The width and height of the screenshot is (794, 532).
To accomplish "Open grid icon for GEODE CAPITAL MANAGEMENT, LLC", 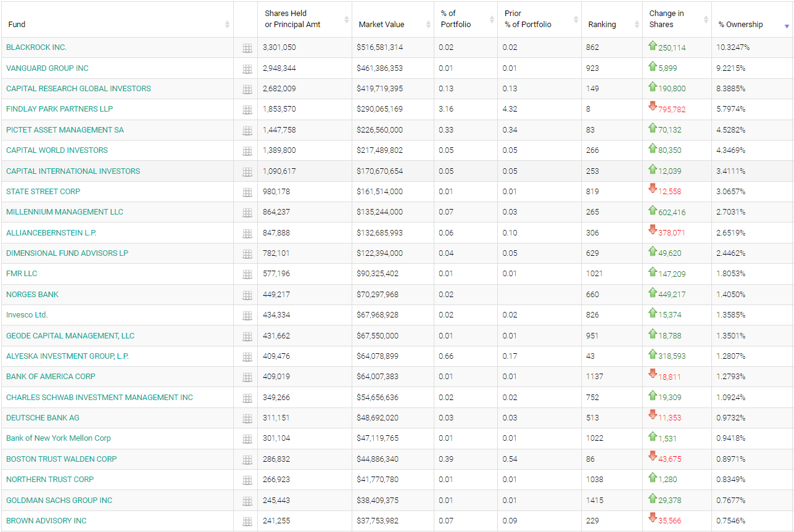I will point(247,337).
